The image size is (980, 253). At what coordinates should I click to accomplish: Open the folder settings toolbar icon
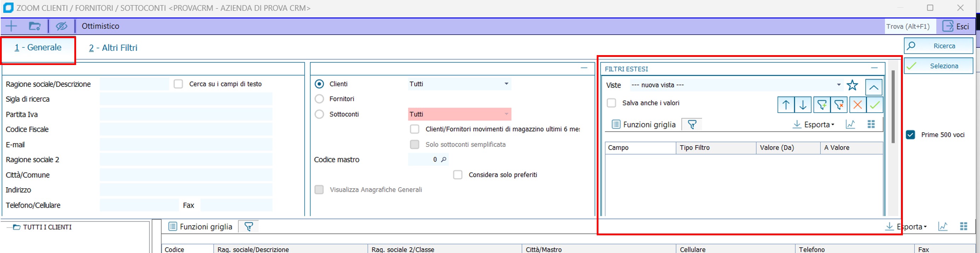(x=35, y=26)
